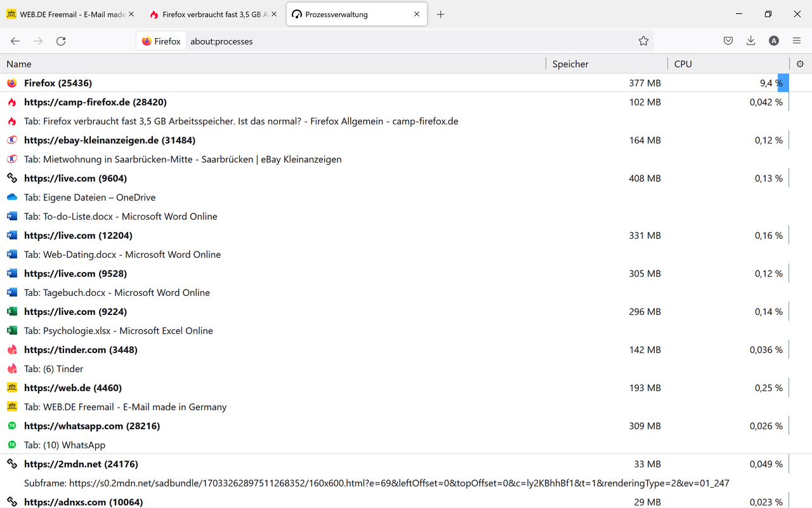This screenshot has height=508, width=812.
Task: Click the Word icon beside Tab: Tagebuch.docx
Action: (x=11, y=293)
